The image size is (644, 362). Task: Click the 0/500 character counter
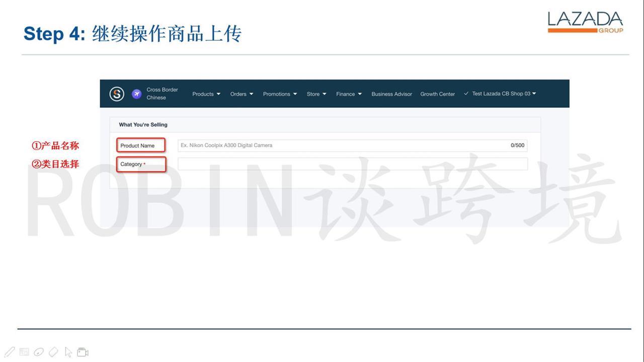pyautogui.click(x=517, y=146)
